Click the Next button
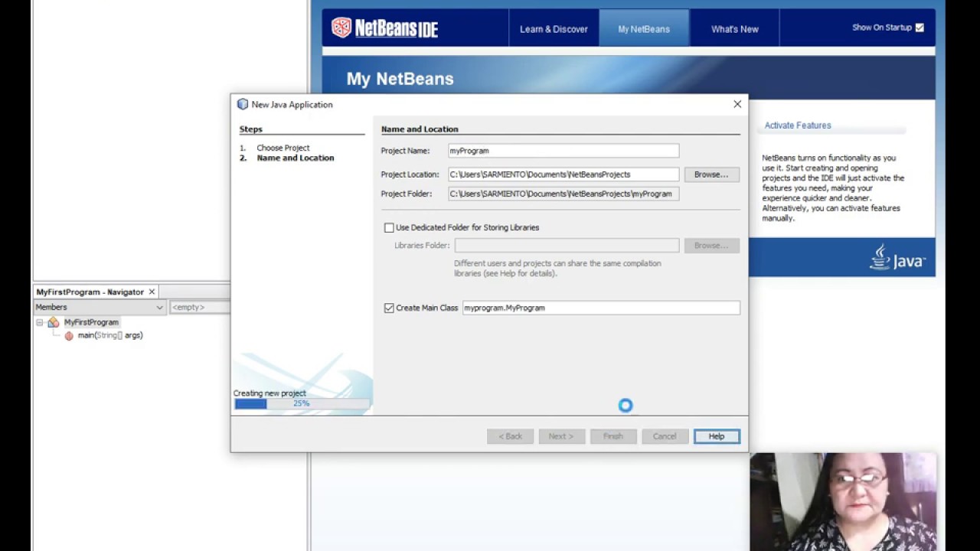The image size is (980, 551). tap(561, 436)
